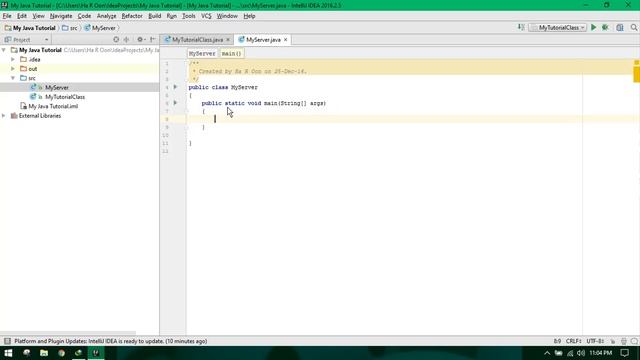Viewport: 640px width, 360px height.
Task: Change file encoding UTF-8 in status bar
Action: [595, 341]
